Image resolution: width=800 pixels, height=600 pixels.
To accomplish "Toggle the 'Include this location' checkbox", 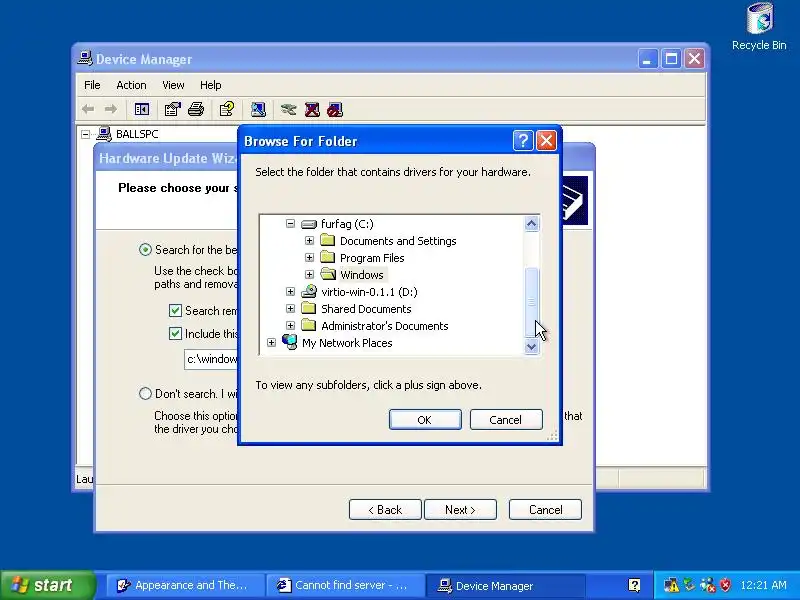I will [x=175, y=333].
